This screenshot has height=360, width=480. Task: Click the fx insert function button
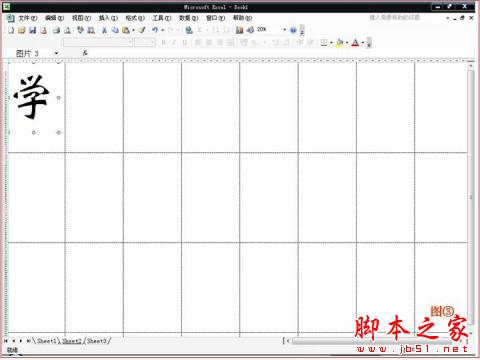click(85, 53)
